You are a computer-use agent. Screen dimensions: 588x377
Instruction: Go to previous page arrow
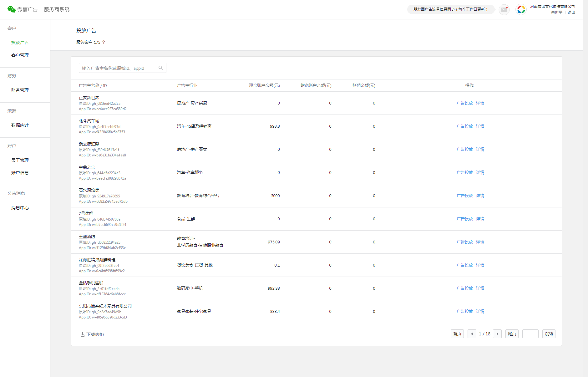click(472, 334)
